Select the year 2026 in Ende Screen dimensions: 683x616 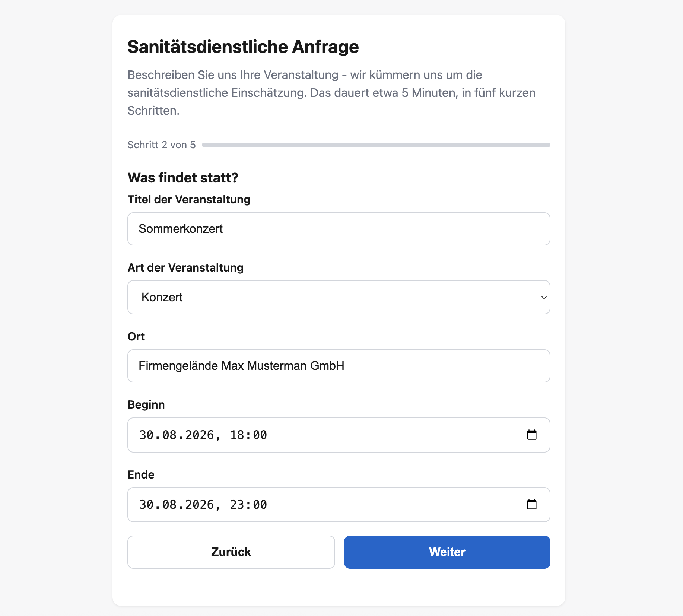click(x=200, y=505)
